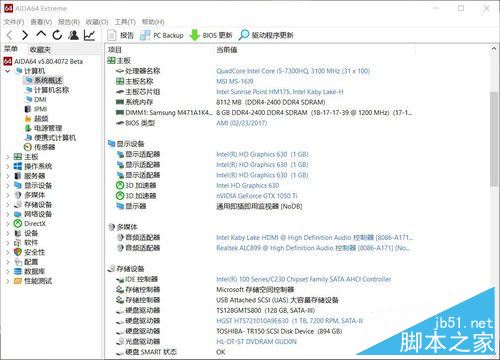Expand the DirectX tree node
This screenshot has width=500, height=360.
[x=8, y=224]
